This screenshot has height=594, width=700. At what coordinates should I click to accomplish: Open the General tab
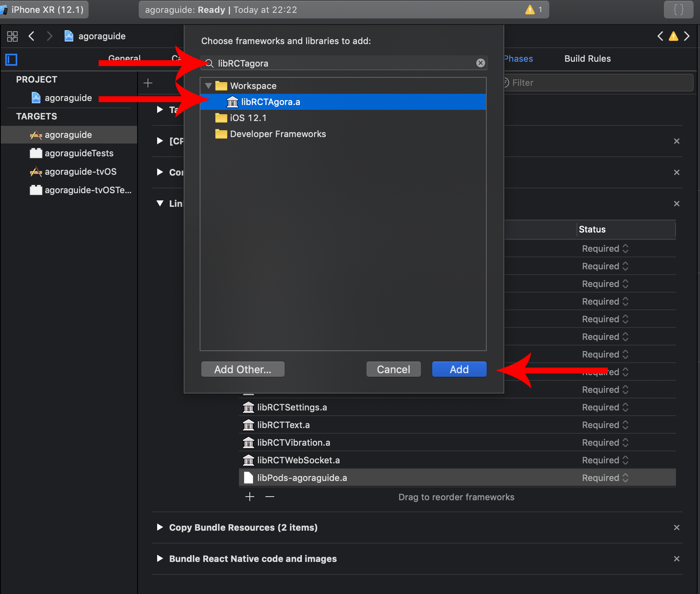(x=124, y=59)
